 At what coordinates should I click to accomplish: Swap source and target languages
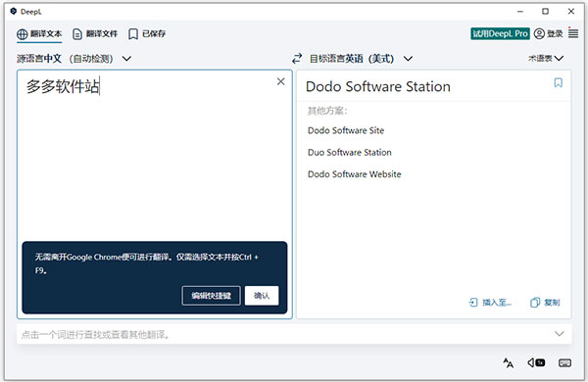(297, 59)
